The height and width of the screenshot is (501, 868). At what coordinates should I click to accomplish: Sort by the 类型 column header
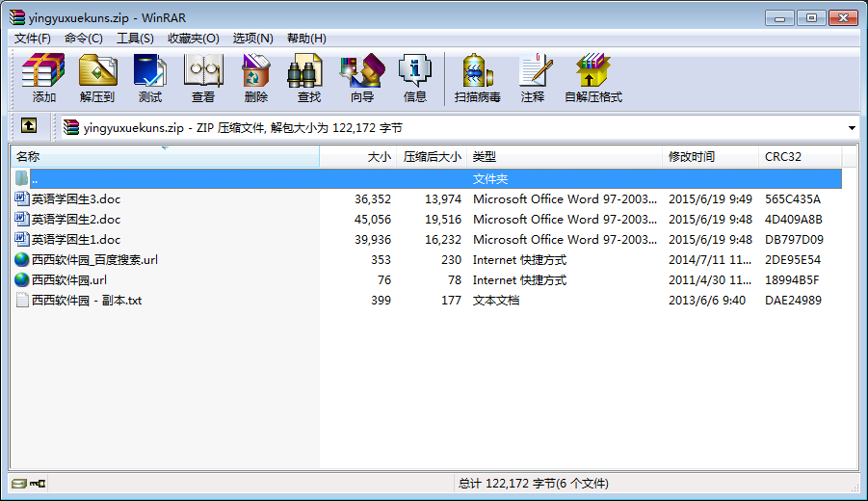[x=565, y=157]
